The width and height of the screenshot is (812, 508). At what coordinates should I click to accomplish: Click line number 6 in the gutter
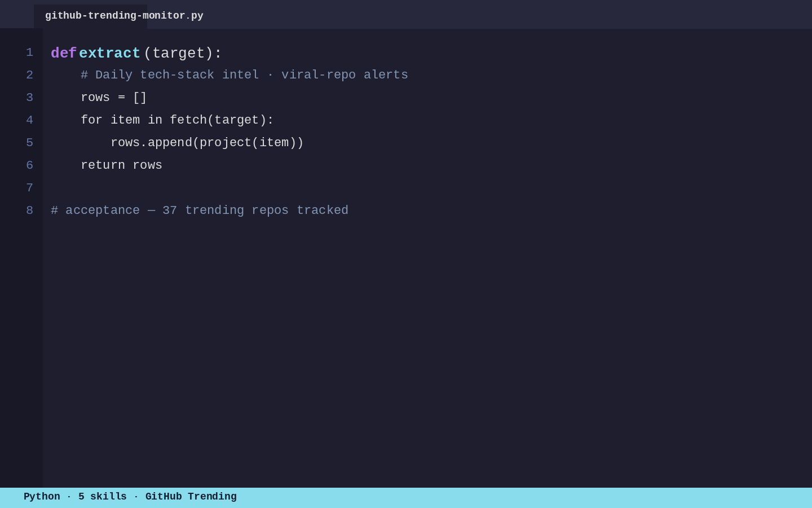click(x=29, y=165)
